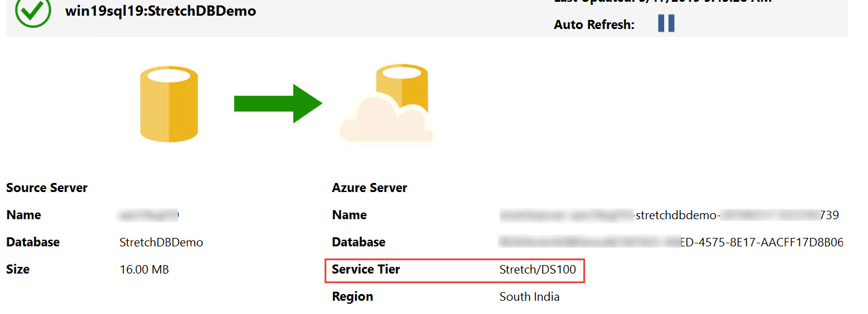Select the South India region value

530,296
